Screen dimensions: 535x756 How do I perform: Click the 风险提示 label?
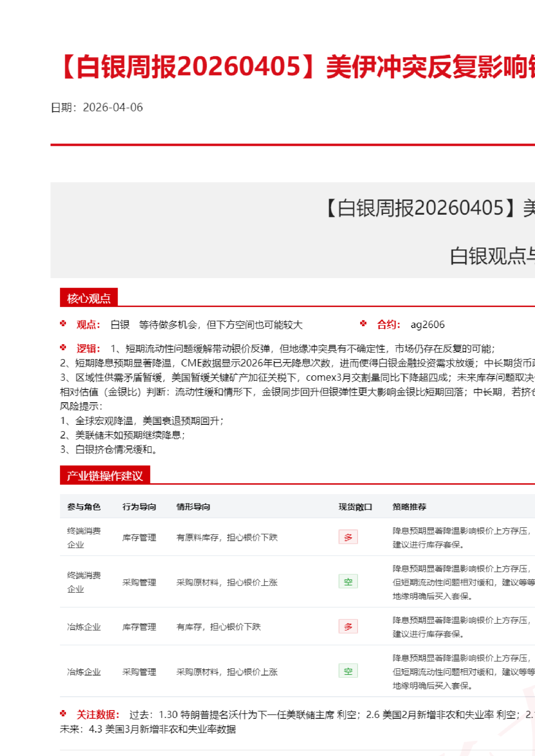point(81,406)
